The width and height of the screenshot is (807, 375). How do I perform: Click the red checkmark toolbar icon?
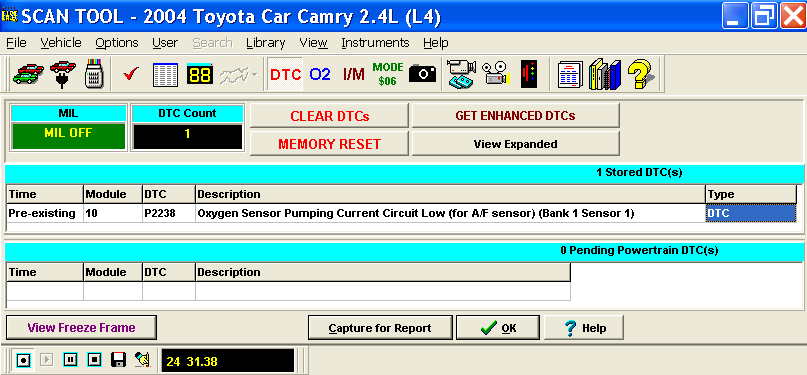click(131, 74)
